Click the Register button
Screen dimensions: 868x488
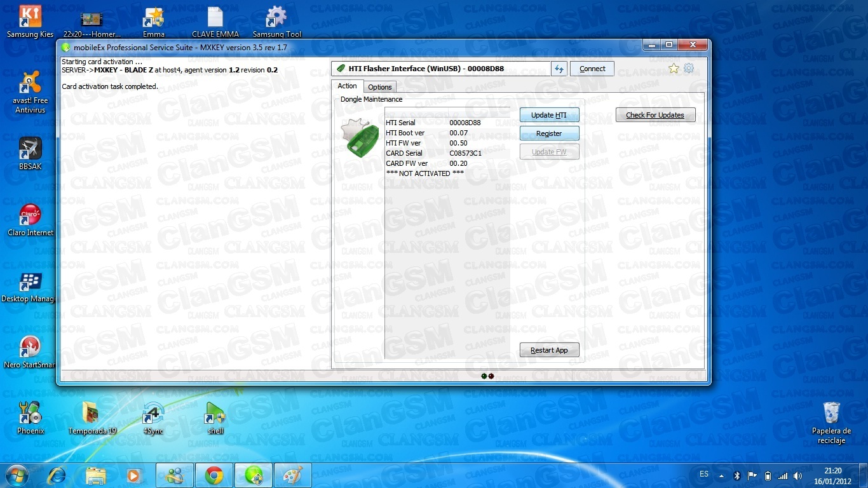549,133
